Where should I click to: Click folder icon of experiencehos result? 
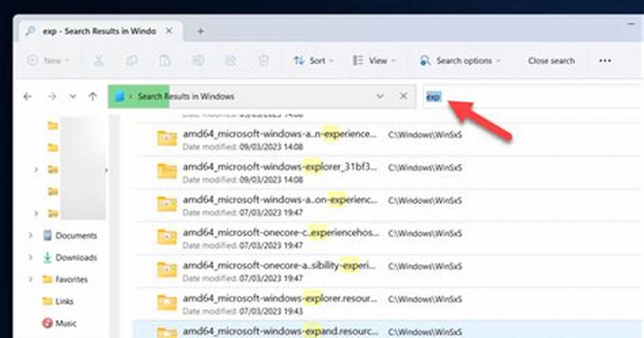[167, 237]
